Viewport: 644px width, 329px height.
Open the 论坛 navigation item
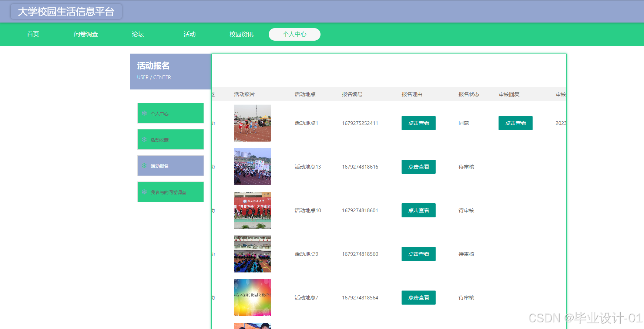point(138,34)
